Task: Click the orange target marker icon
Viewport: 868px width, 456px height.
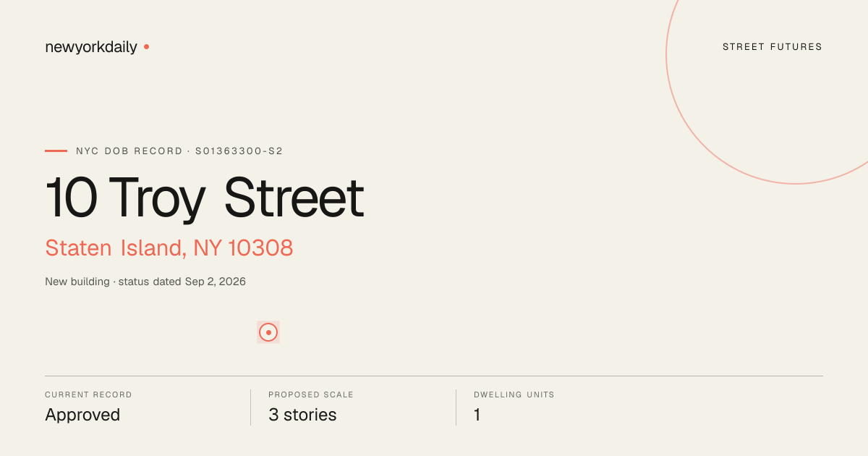Action: click(x=268, y=332)
